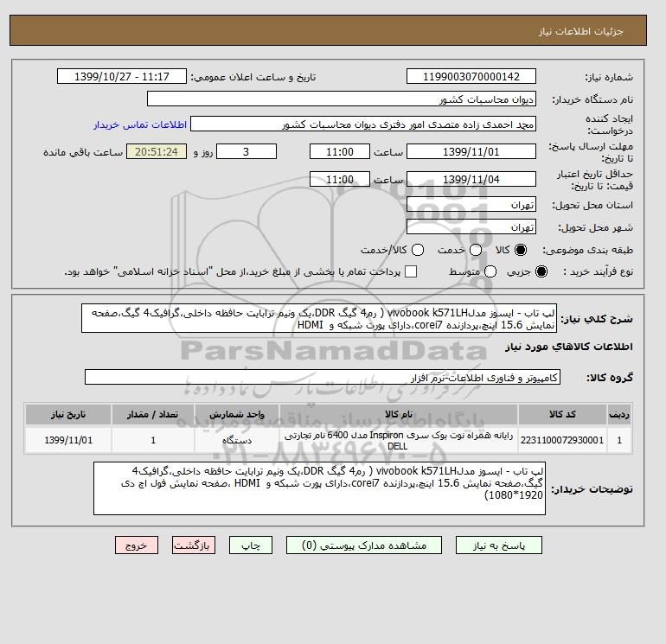Image resolution: width=666 pixels, height=644 pixels.
Task: Click the announcement date field 1399/10/27 - 11:17
Action: (122, 76)
